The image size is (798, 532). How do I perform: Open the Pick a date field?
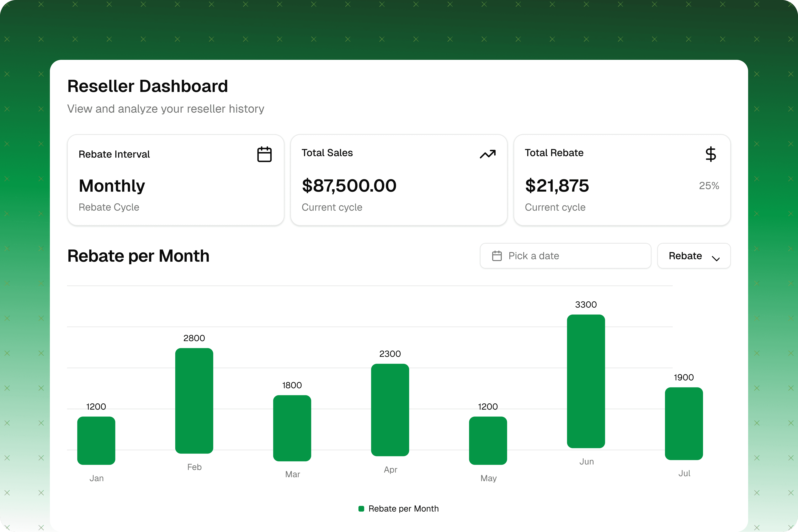(565, 256)
